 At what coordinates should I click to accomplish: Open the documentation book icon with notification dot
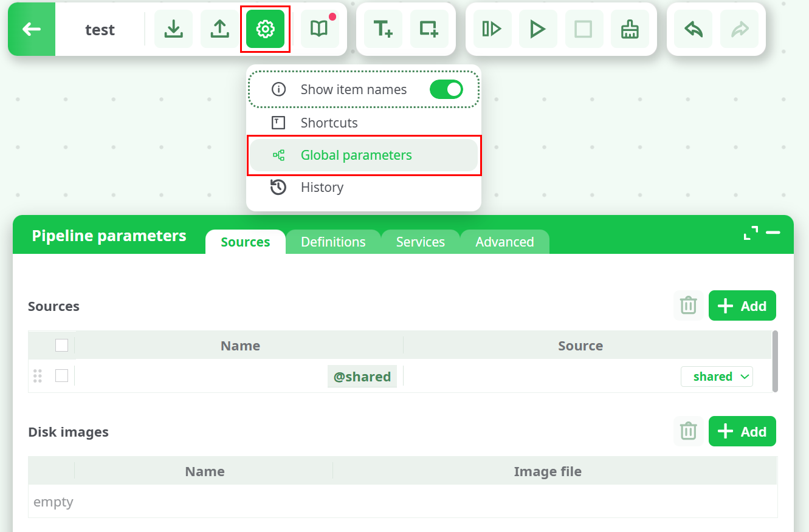(x=320, y=29)
